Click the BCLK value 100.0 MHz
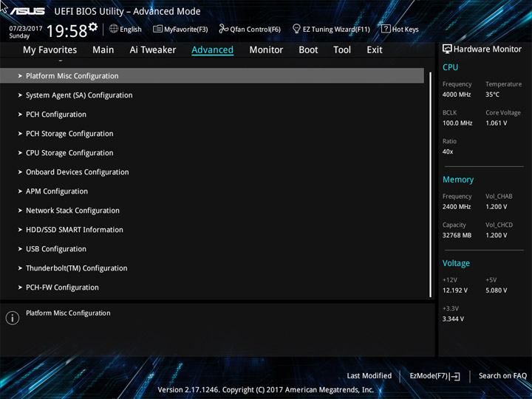 pos(457,123)
